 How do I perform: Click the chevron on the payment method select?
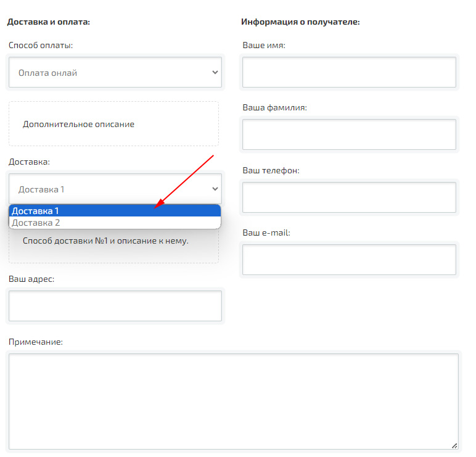point(215,72)
